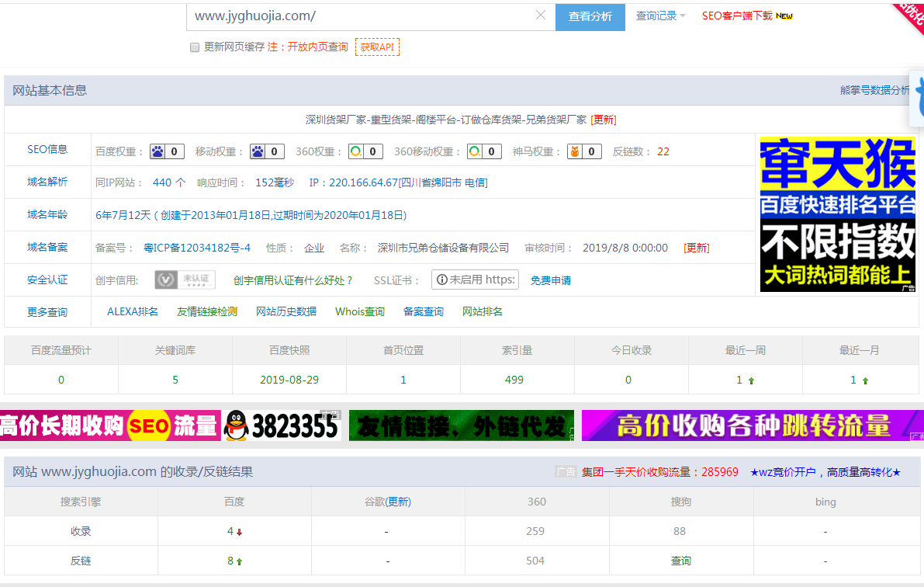Click the 未启用 https SSL status badge
This screenshot has height=587, width=924.
475,280
